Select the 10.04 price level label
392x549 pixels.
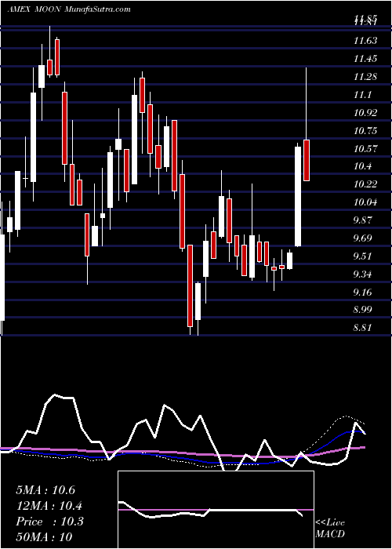(x=365, y=202)
